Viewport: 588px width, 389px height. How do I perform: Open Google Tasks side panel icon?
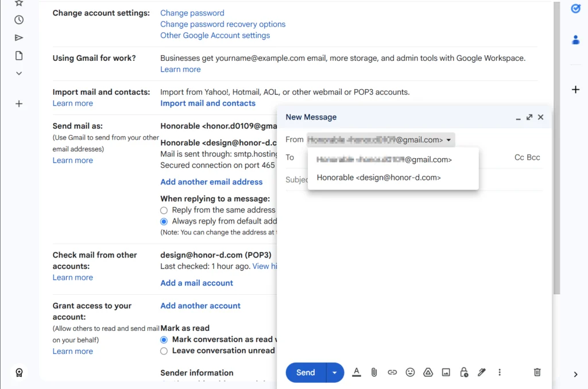(x=575, y=8)
